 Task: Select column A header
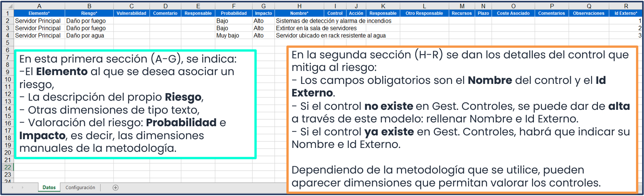pyautogui.click(x=39, y=6)
